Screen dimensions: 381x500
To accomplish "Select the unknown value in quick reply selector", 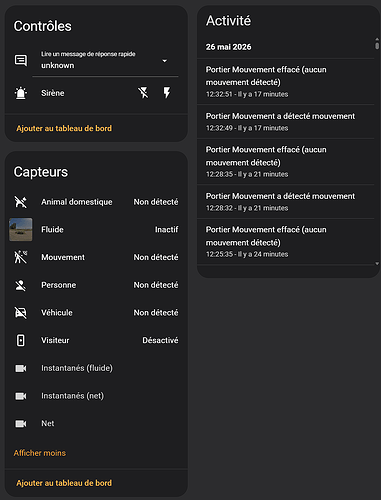I will click(58, 65).
